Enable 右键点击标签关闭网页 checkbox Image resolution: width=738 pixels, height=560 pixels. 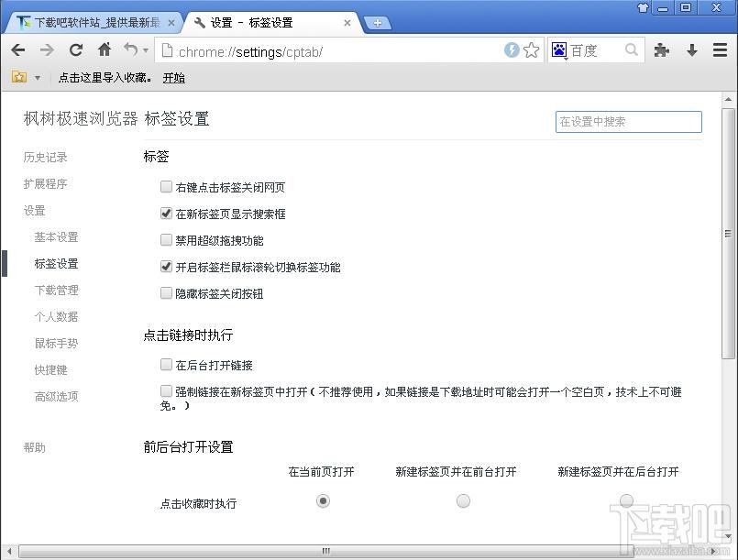166,186
